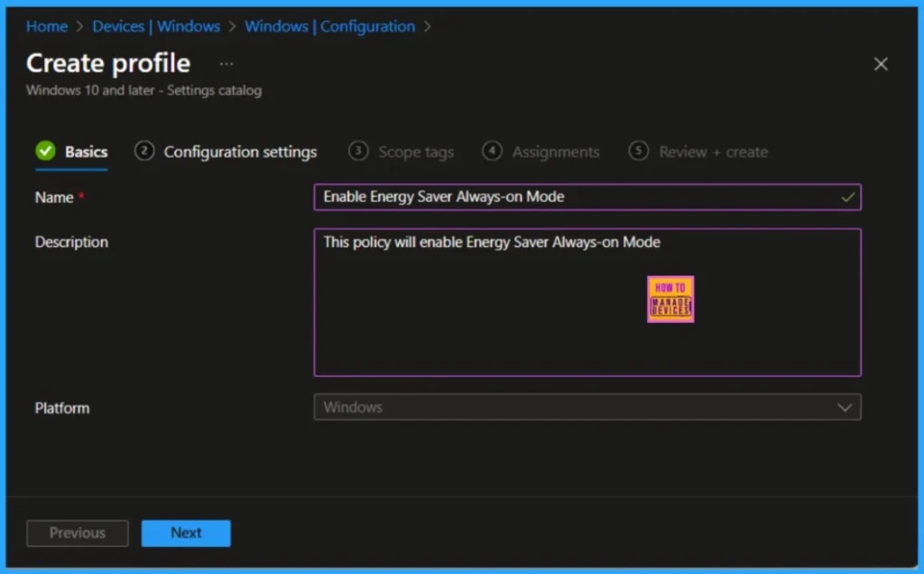
Task: Open the Scope tags step
Action: (x=415, y=153)
